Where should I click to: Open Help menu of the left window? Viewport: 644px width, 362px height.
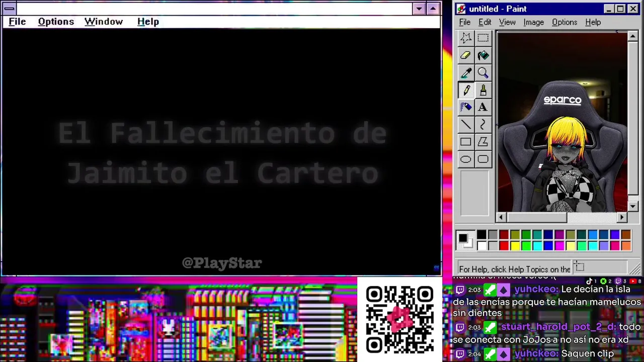coord(148,22)
